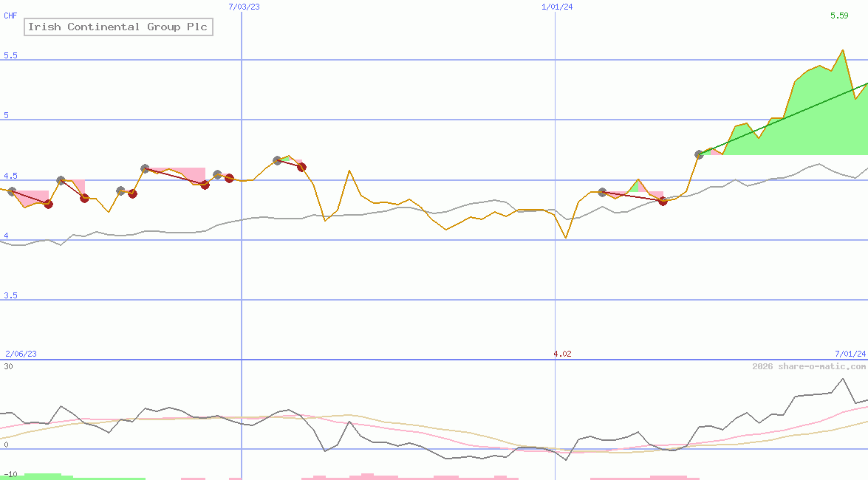Select the Irish Continental Group Plc title

[118, 27]
